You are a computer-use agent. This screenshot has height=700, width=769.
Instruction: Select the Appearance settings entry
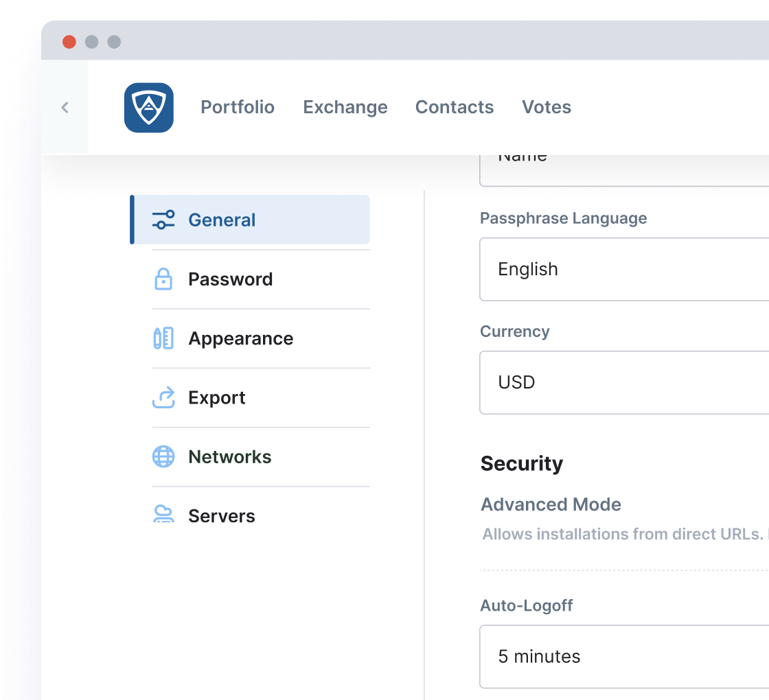pos(241,338)
